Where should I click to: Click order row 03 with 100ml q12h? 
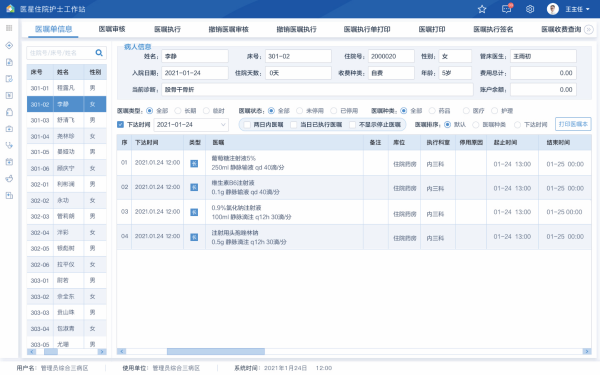[354, 212]
